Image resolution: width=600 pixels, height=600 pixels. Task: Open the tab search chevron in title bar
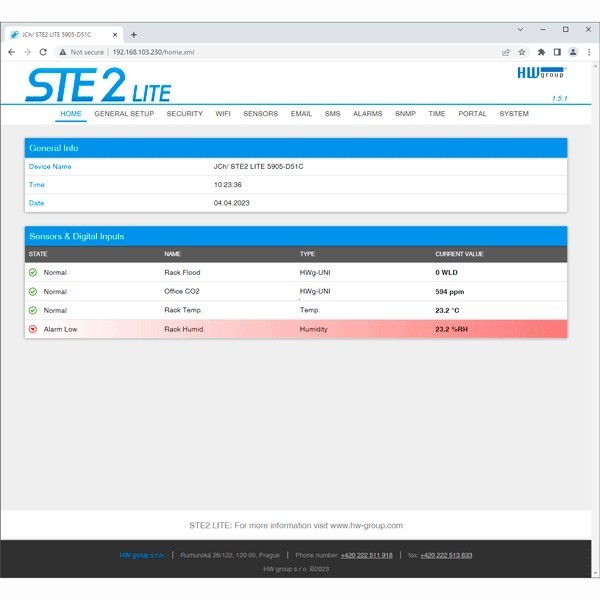(520, 29)
